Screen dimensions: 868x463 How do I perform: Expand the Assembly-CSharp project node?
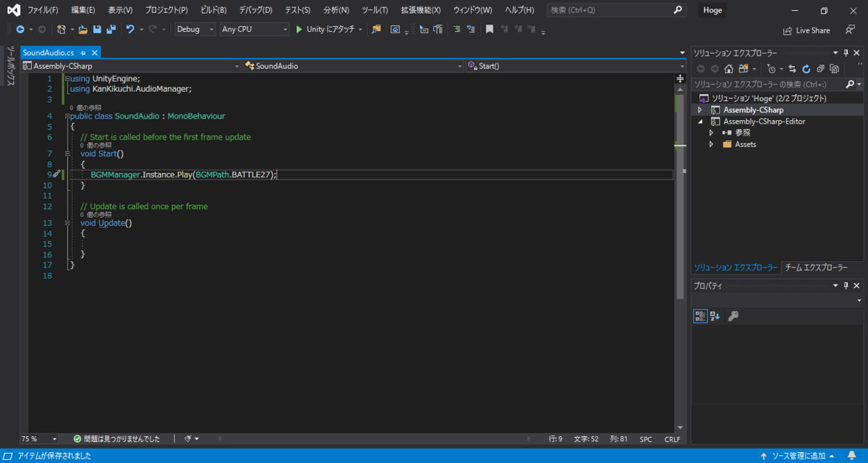pyautogui.click(x=699, y=110)
